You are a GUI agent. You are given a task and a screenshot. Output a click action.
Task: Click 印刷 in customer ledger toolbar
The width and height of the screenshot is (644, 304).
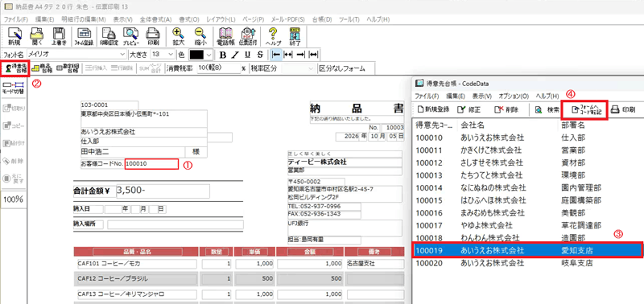point(623,109)
